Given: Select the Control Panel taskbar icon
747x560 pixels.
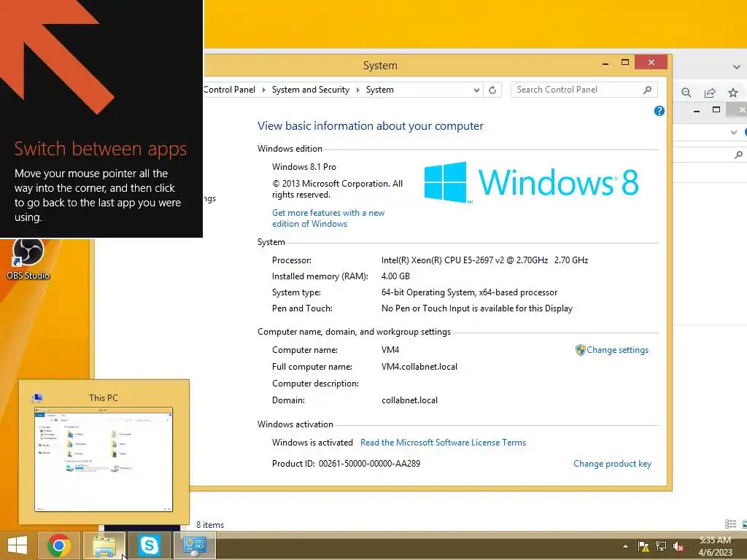Looking at the screenshot, I should [194, 545].
